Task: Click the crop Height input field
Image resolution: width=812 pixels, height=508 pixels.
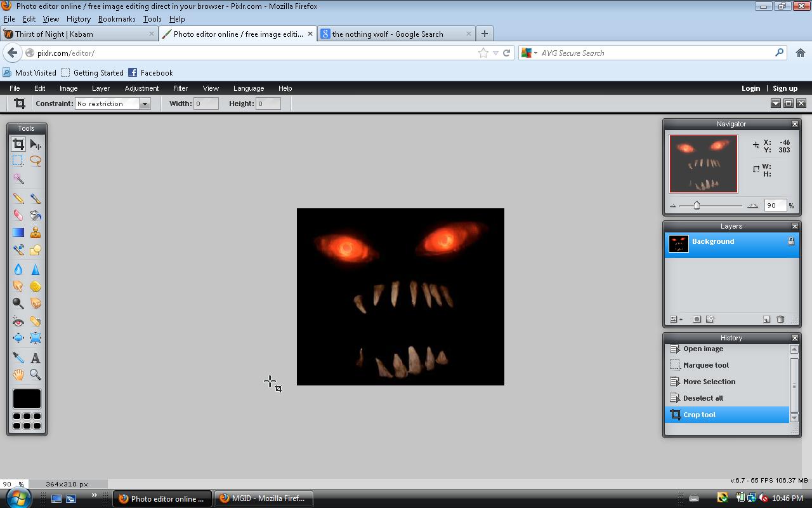Action: (268, 104)
